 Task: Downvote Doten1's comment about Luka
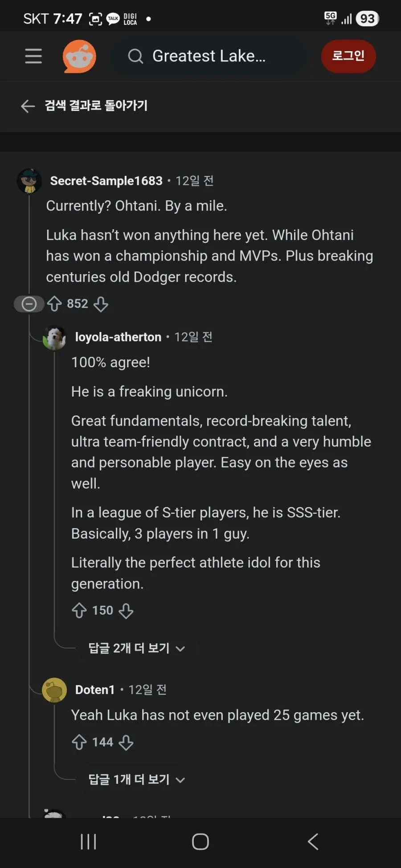click(126, 742)
